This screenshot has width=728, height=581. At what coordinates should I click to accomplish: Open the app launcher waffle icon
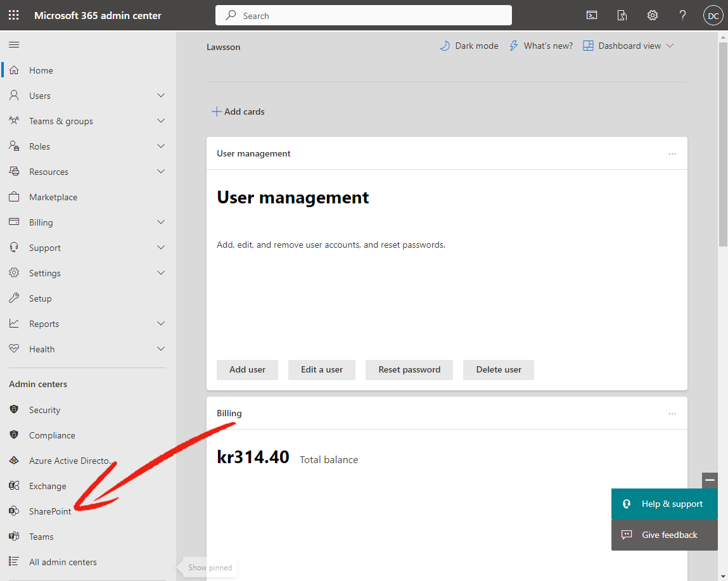(14, 15)
